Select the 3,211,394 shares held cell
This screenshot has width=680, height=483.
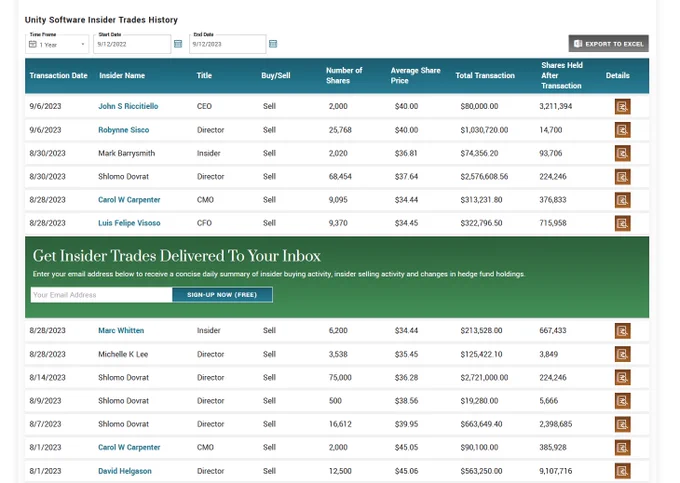tap(556, 106)
